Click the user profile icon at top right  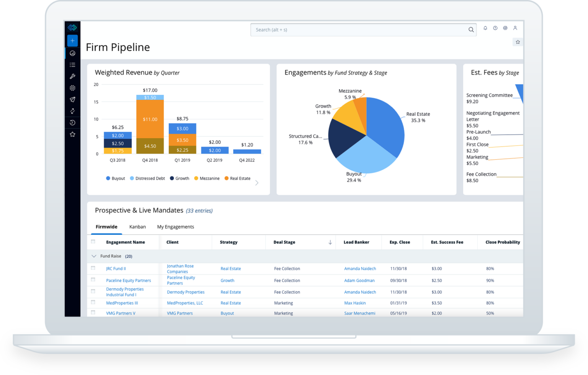pos(515,28)
